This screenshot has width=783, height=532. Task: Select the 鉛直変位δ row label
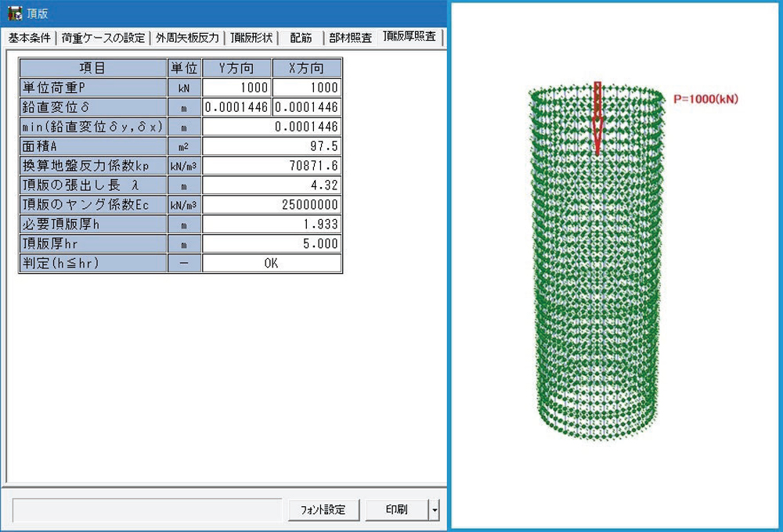[x=92, y=107]
